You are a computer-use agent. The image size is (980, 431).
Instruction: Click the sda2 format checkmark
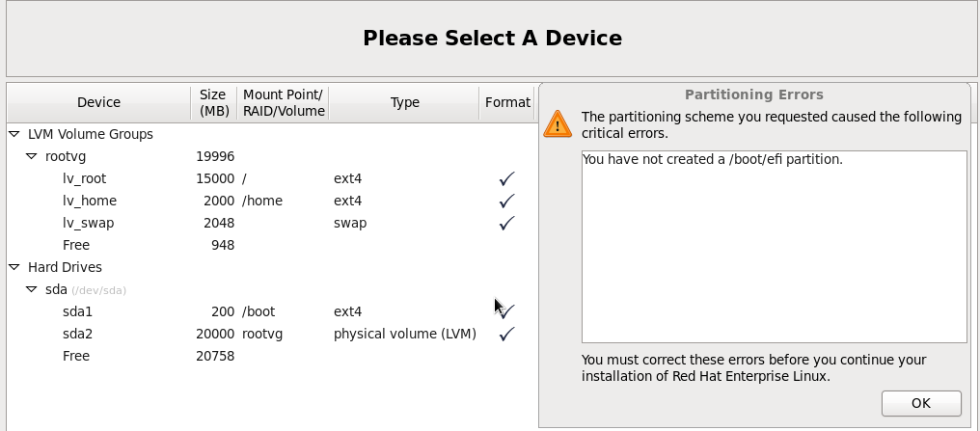506,334
